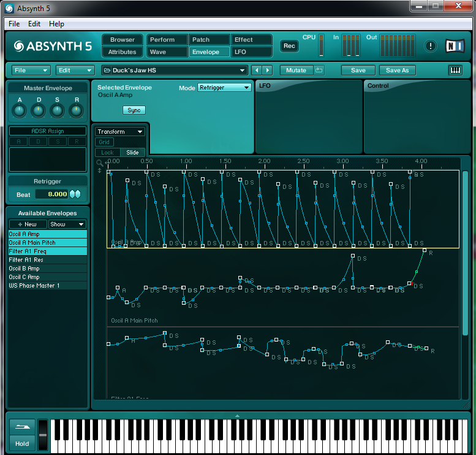Open the Duck's Jaw HS preset dropdown

click(175, 71)
